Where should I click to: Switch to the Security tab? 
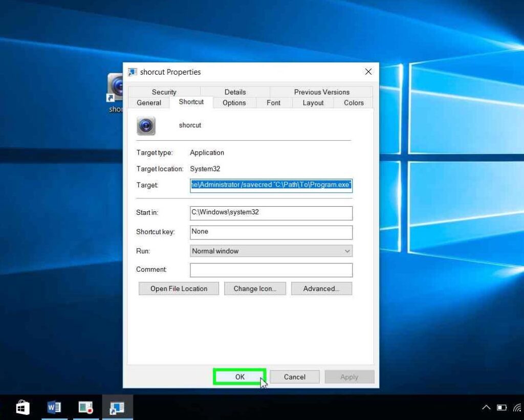pyautogui.click(x=164, y=92)
